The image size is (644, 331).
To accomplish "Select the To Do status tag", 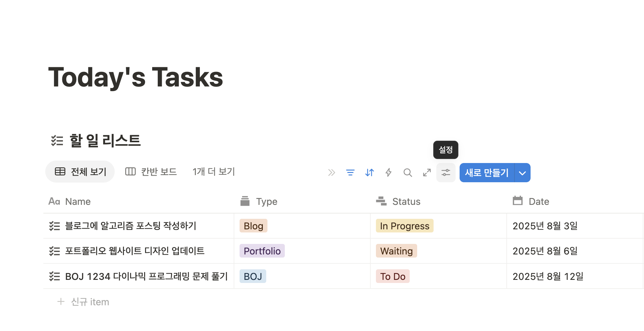I will pos(392,276).
